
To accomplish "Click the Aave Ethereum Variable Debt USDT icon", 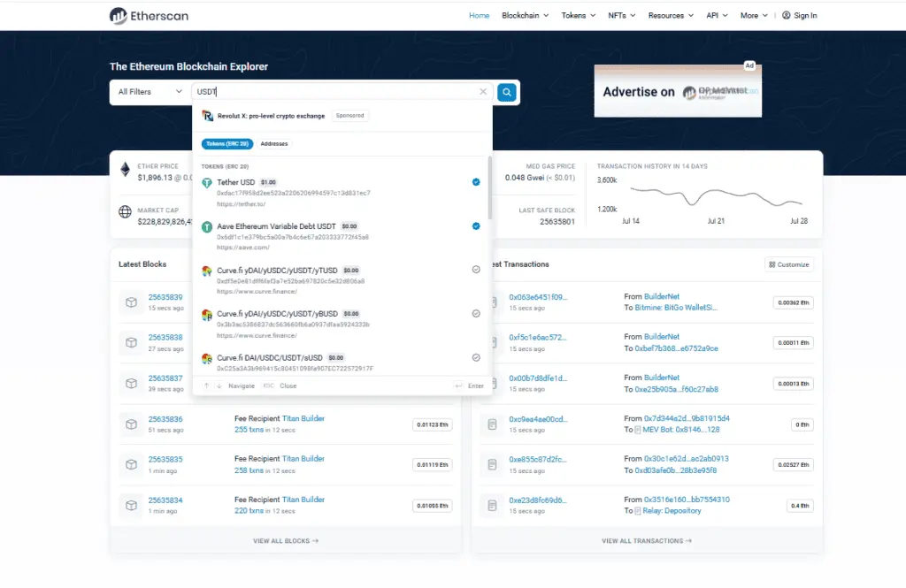I will point(207,227).
